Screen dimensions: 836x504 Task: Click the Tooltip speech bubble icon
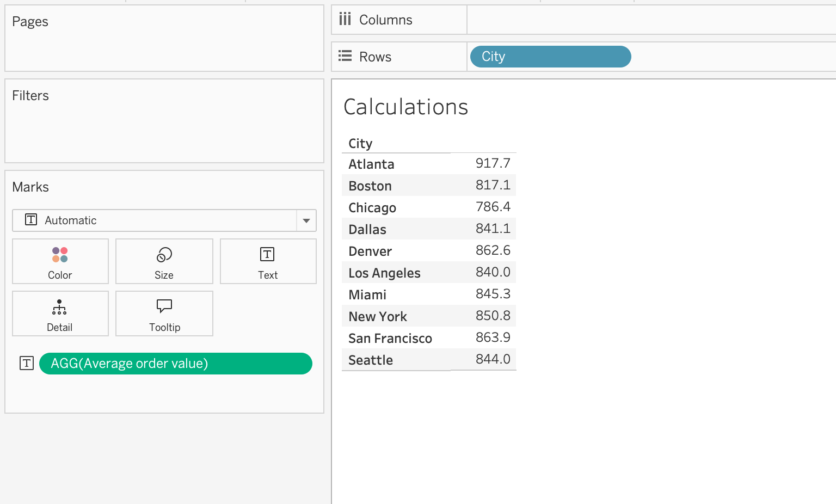(x=164, y=306)
